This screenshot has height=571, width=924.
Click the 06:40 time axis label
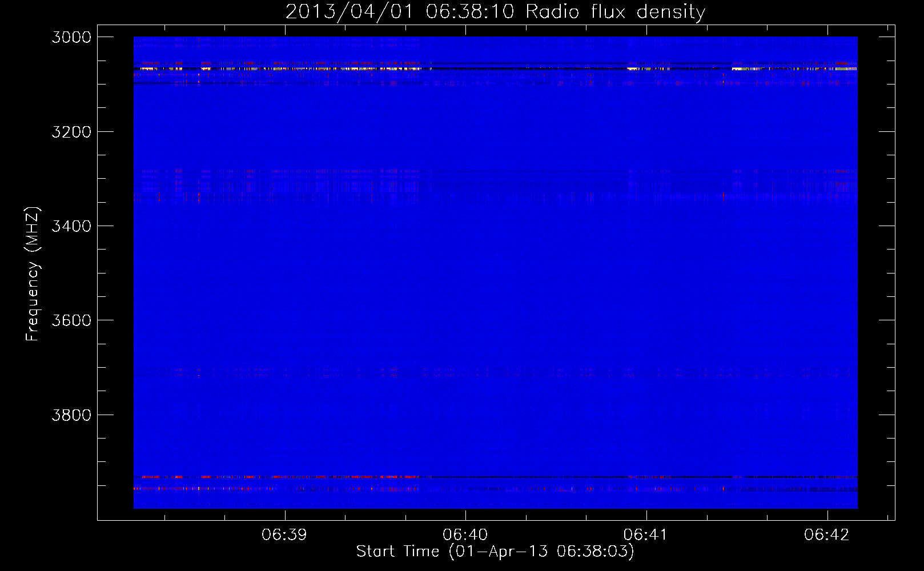(465, 534)
